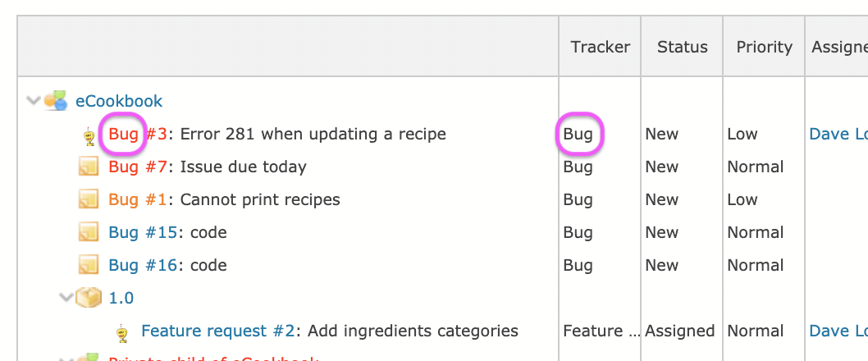
Task: Open the 1.0 version link
Action: click(x=121, y=299)
